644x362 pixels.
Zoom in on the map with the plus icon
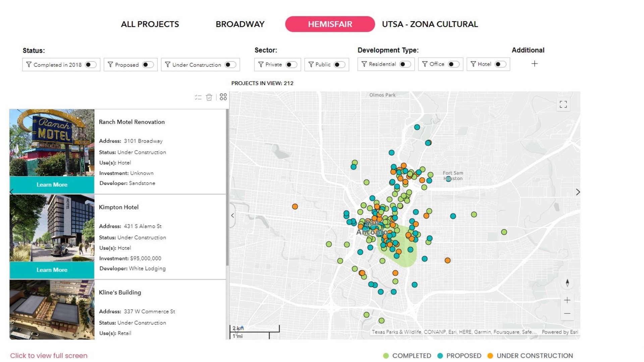[x=568, y=300]
